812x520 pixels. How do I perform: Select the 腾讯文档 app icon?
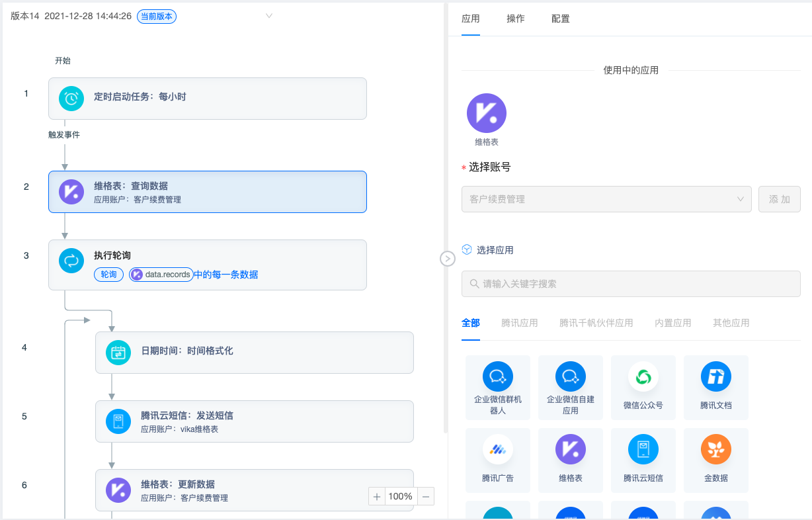(716, 376)
